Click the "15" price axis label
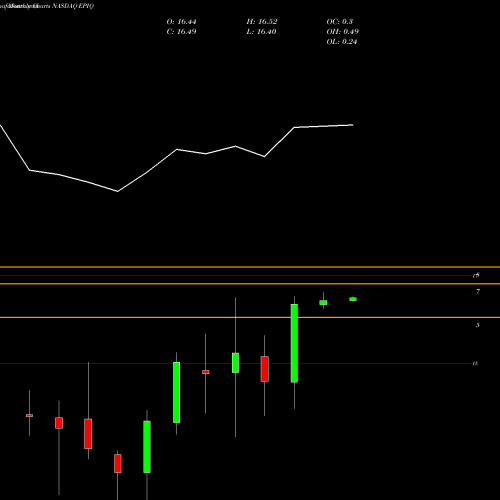Image resolution: width=500 pixels, height=500 pixels. point(475,363)
